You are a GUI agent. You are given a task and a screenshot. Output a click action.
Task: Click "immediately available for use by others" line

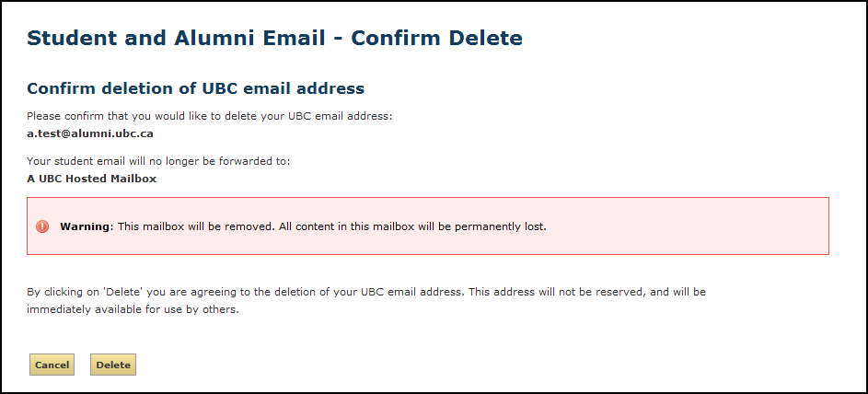(x=133, y=309)
